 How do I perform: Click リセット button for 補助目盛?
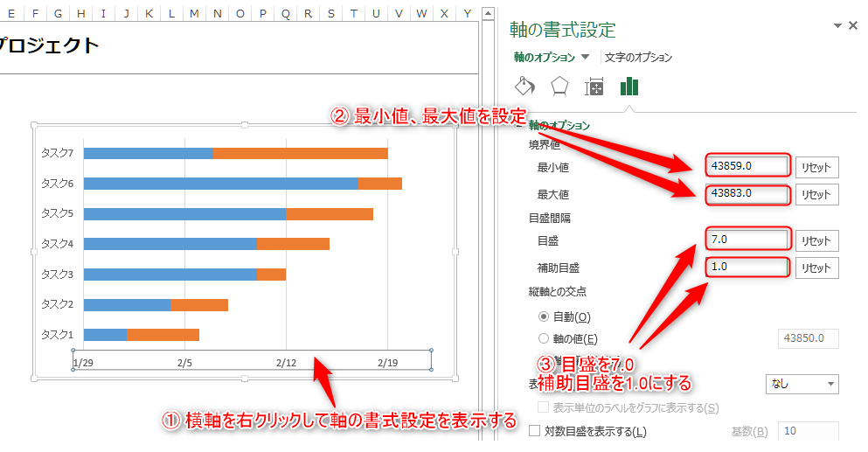(x=816, y=268)
